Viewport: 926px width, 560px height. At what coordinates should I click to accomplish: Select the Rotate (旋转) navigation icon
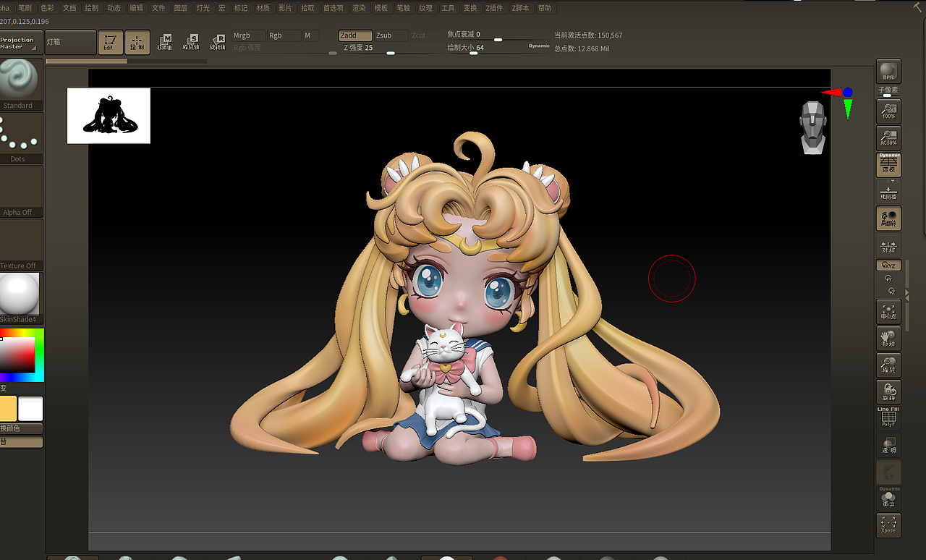tap(888, 392)
